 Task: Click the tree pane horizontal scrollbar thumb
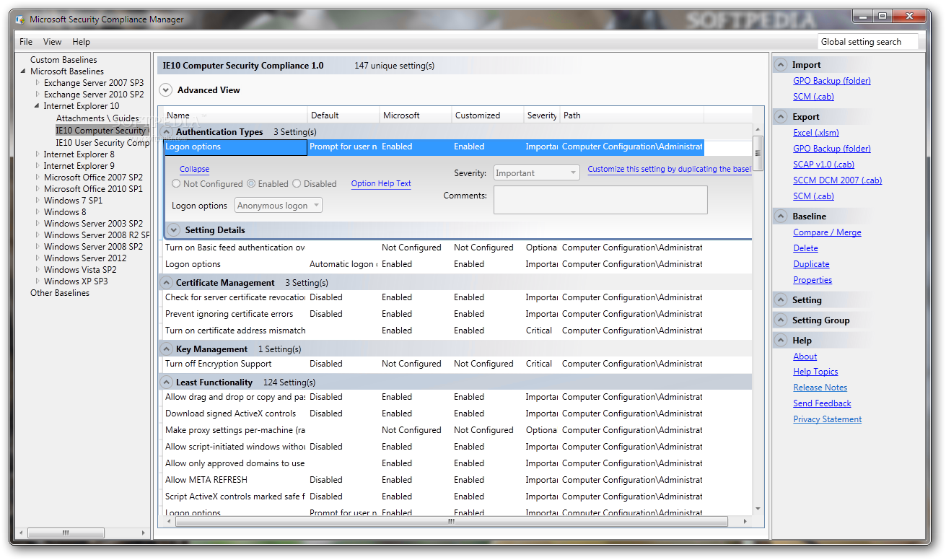[66, 533]
